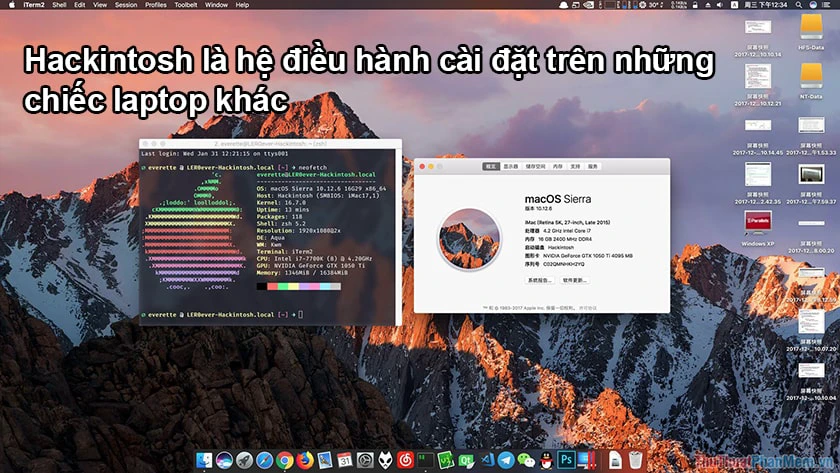Image resolution: width=840 pixels, height=473 pixels.
Task: Click the 30° temperature menu bar item
Action: [x=654, y=5]
